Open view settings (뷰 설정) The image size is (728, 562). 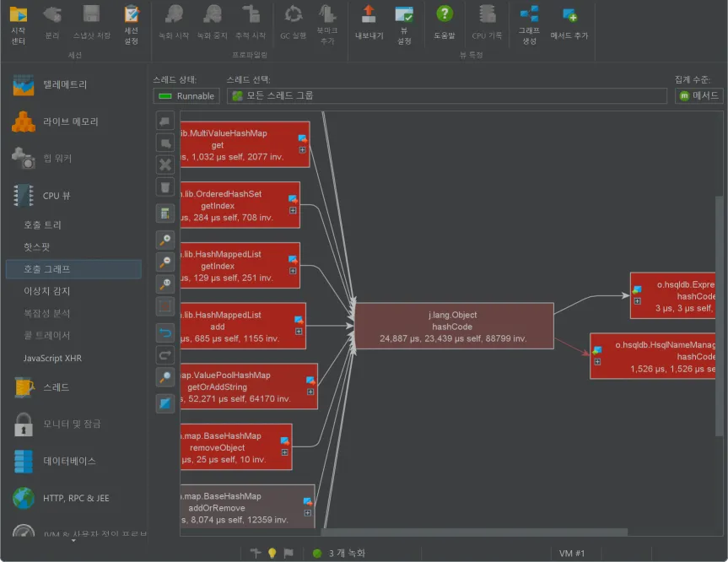404,25
